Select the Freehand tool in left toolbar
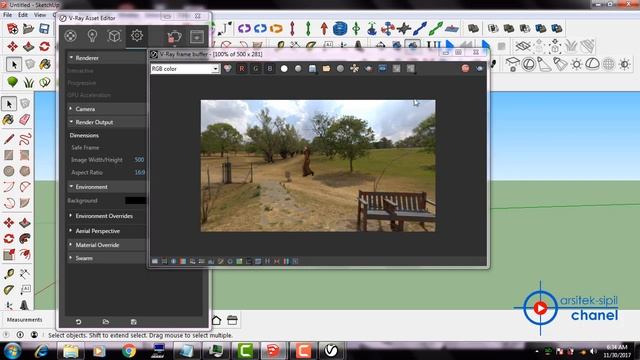Image resolution: width=640 pixels, height=360 pixels. (x=25, y=139)
